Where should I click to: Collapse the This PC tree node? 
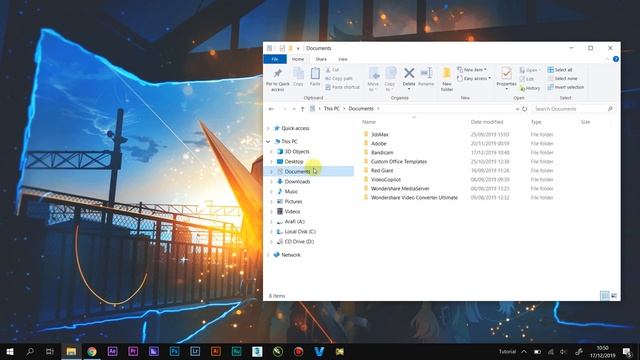[x=268, y=142]
